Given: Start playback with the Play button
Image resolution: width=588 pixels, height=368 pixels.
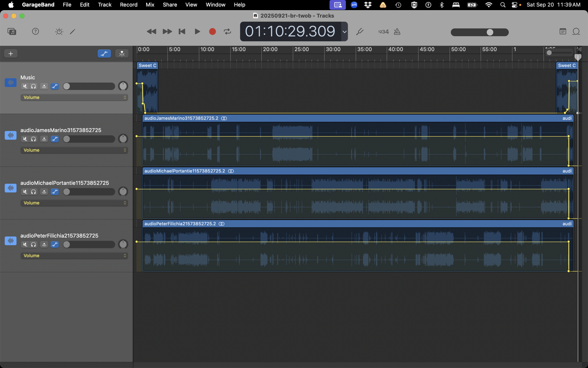Looking at the screenshot, I should pos(197,32).
